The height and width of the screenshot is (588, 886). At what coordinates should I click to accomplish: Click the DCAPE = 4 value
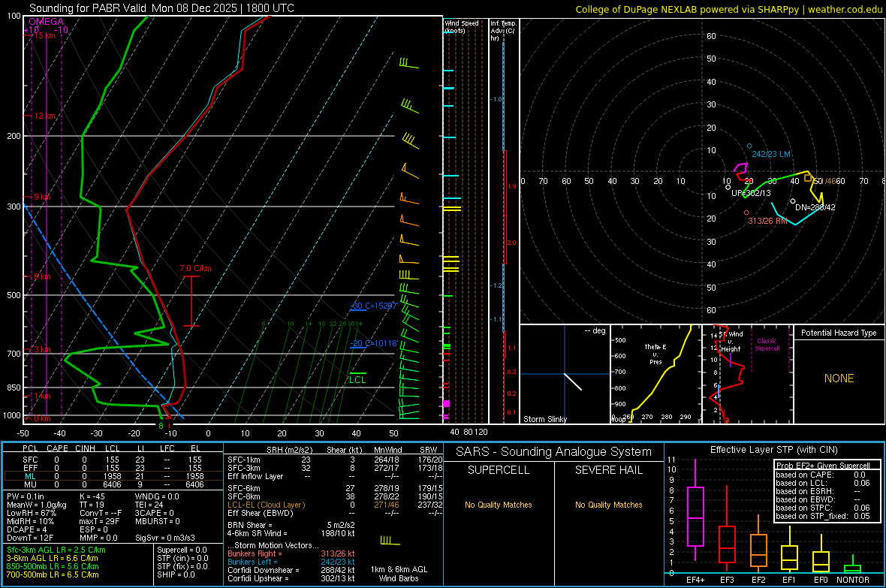[x=26, y=529]
